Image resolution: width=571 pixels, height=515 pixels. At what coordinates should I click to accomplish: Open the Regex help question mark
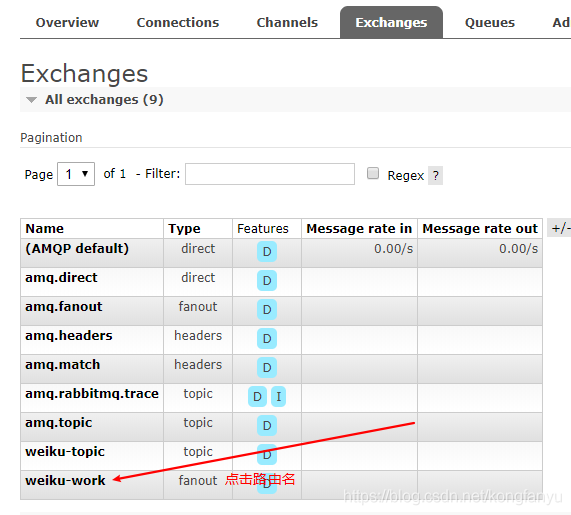(x=435, y=176)
